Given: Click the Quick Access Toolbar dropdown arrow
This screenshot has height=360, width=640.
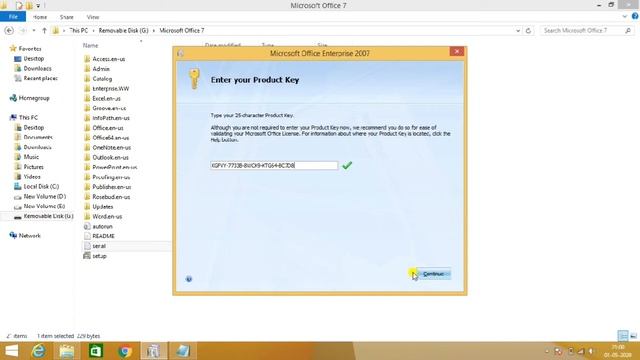Looking at the screenshot, I should 38,6.
